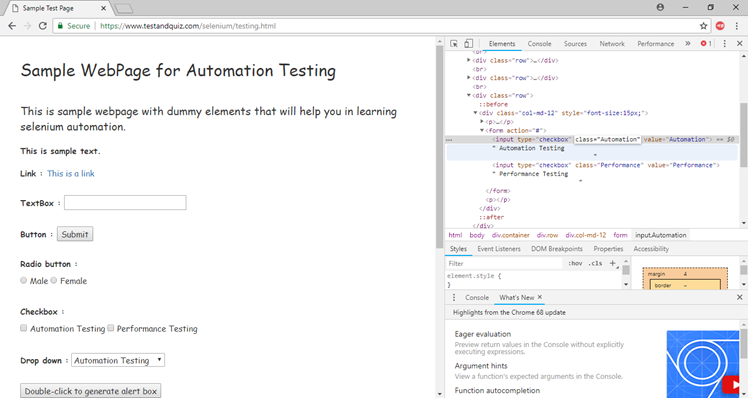Open the Event Listeners pane
Image resolution: width=748 pixels, height=398 pixels.
click(499, 249)
